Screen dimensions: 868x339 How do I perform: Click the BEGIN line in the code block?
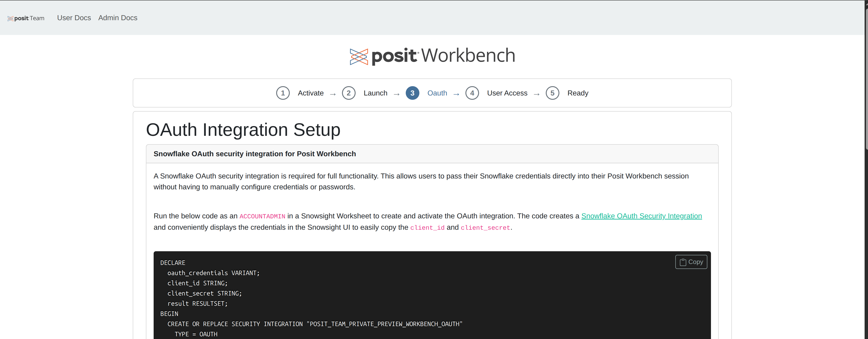tap(169, 314)
